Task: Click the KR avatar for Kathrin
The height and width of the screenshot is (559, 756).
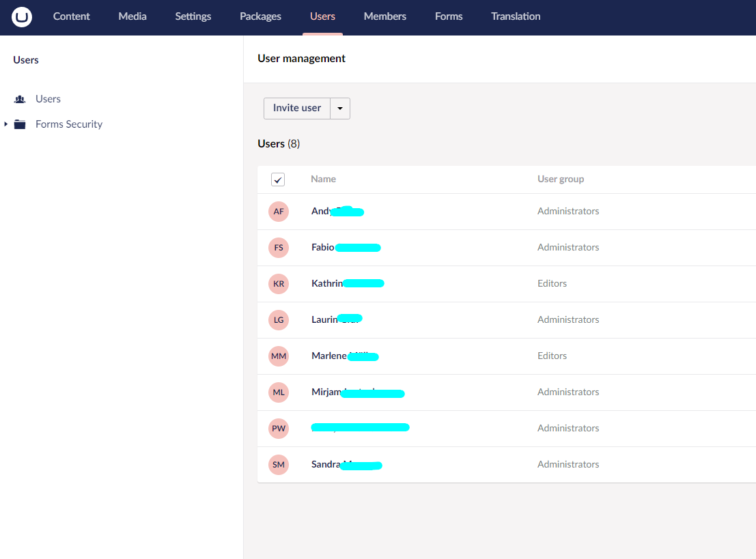Action: (x=279, y=284)
